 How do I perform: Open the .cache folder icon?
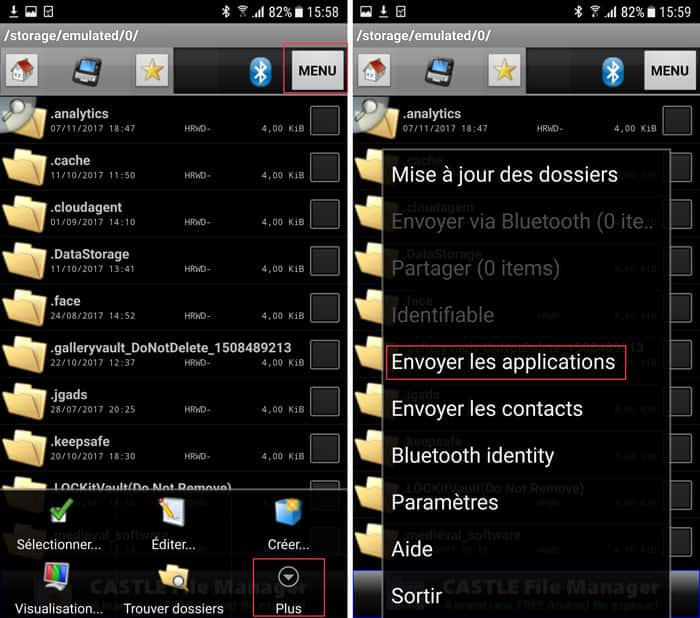click(25, 167)
